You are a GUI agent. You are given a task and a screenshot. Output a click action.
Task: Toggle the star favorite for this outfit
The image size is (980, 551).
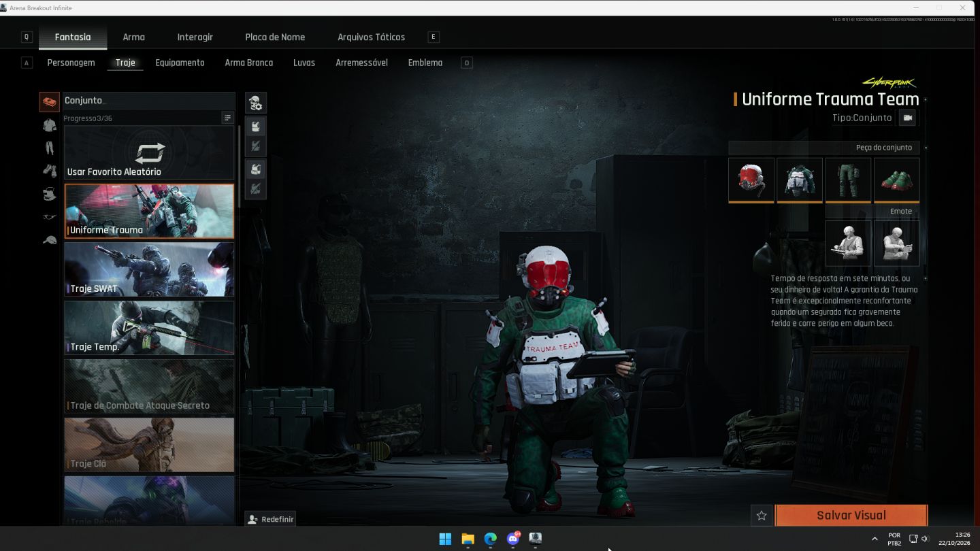click(762, 516)
